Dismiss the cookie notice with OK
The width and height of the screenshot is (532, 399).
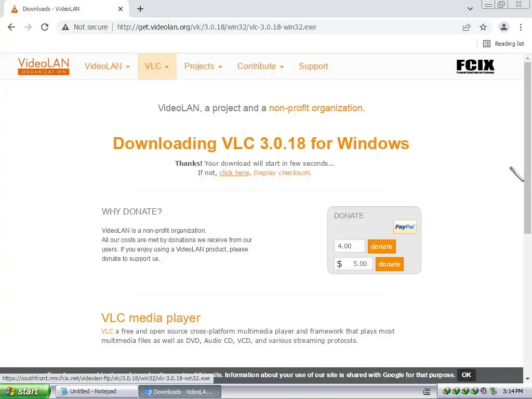[466, 375]
